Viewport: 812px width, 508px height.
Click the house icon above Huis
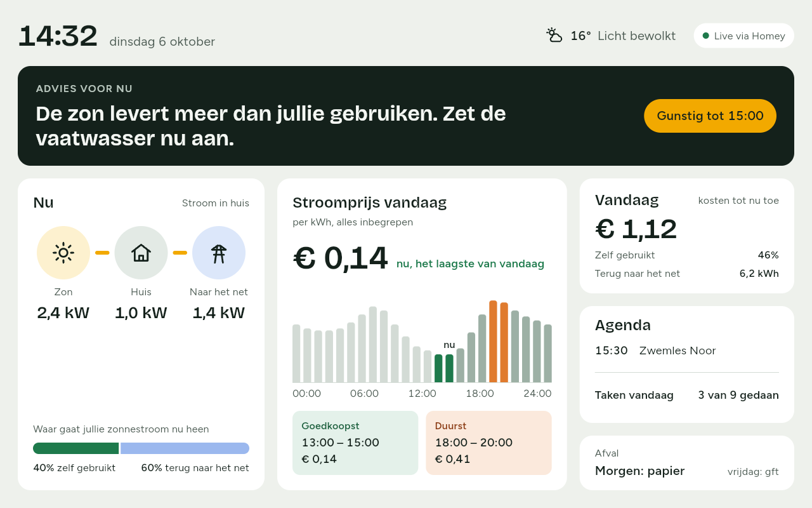[x=141, y=253]
